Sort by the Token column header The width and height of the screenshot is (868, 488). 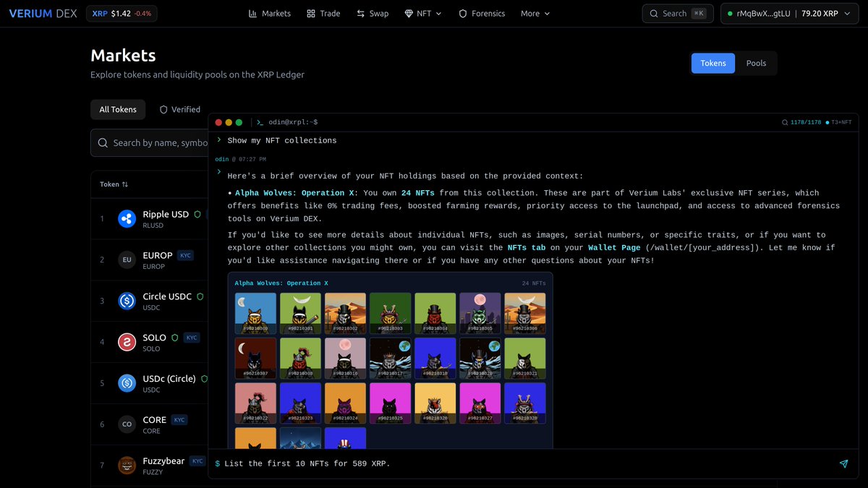114,184
